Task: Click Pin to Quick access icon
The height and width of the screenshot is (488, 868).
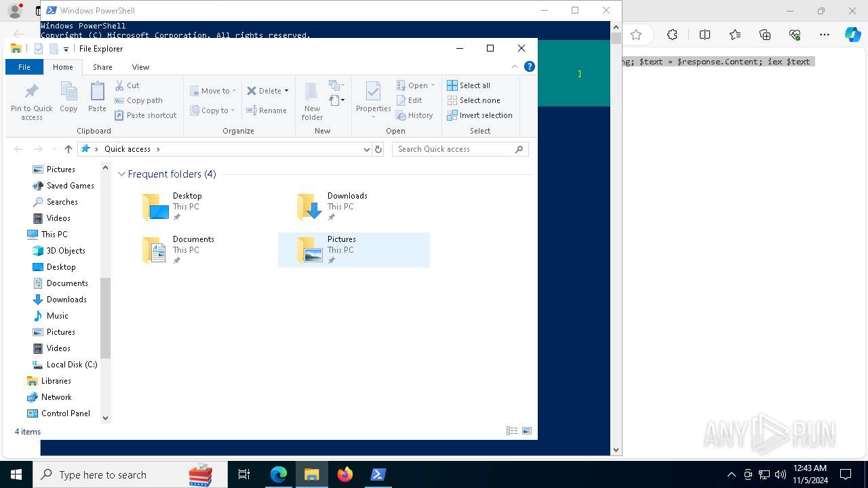Action: (31, 102)
